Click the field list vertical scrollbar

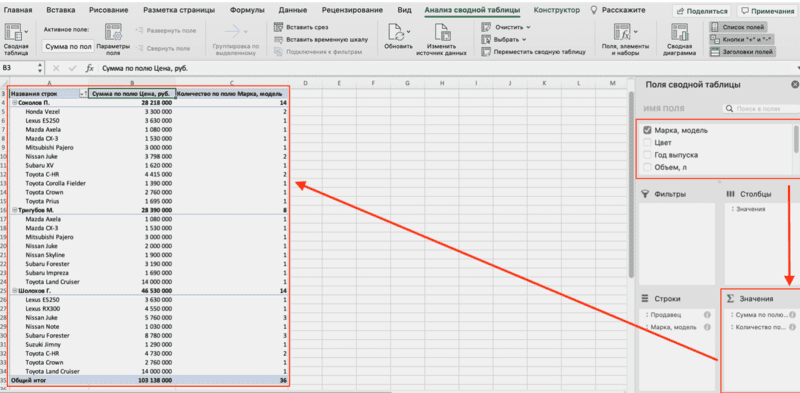(795, 139)
